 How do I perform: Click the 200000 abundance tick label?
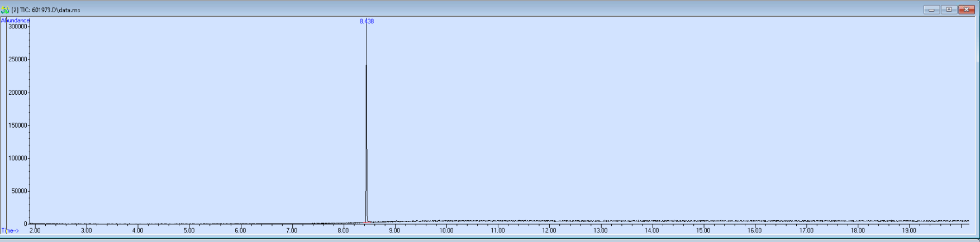[x=17, y=92]
